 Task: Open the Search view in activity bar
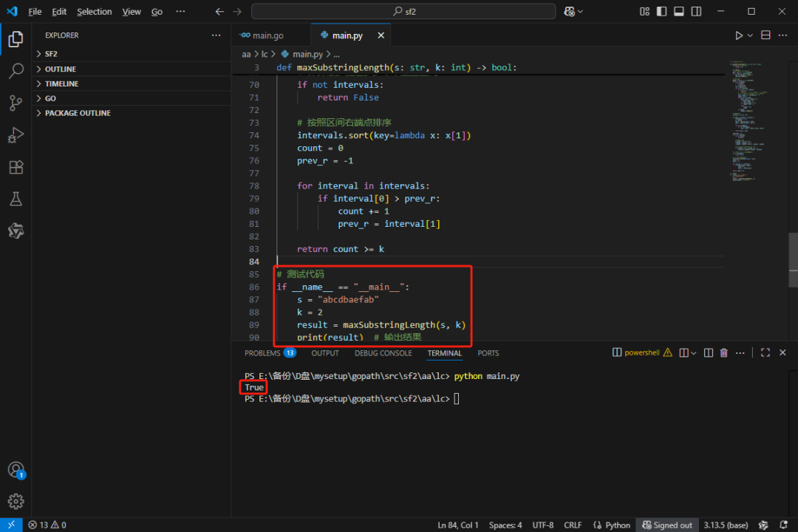[16, 71]
